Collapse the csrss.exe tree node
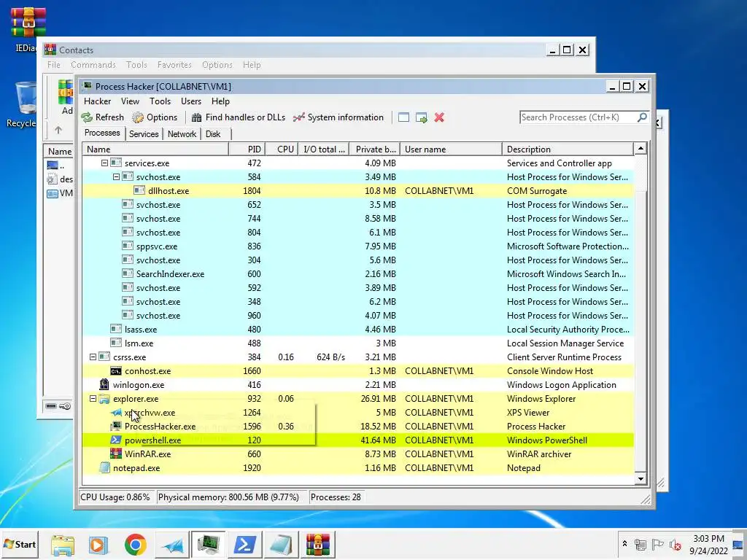Screen dimensions: 747x560 (93, 357)
